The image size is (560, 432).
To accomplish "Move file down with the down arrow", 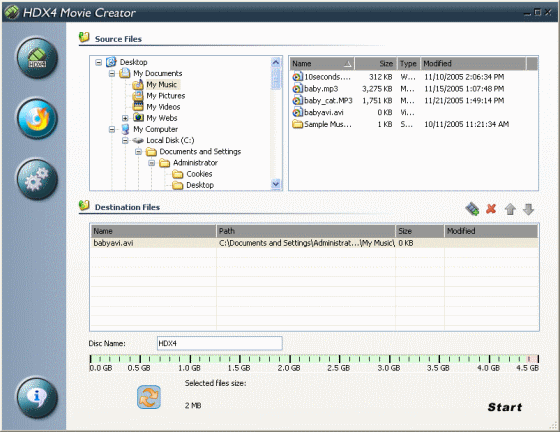I will pyautogui.click(x=528, y=209).
